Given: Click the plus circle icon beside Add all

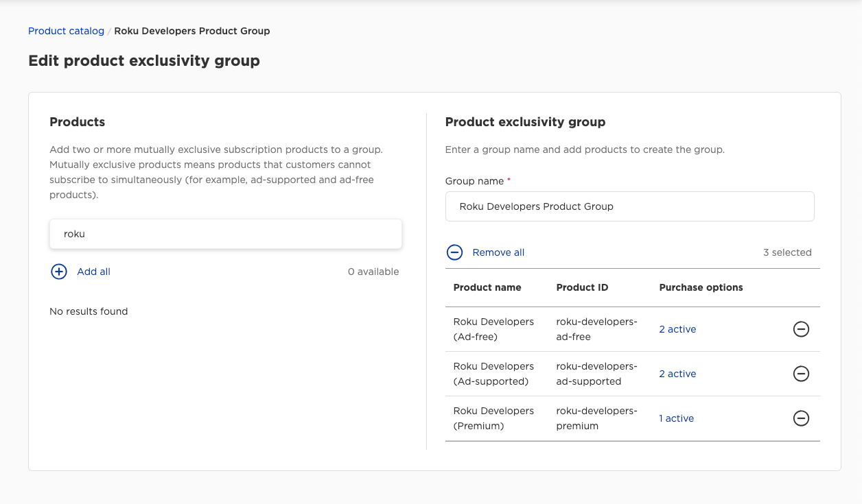Looking at the screenshot, I should point(59,272).
